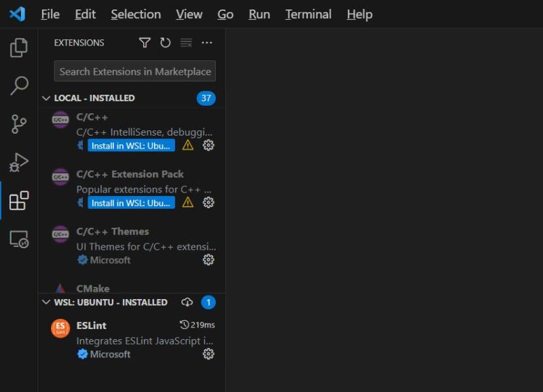The width and height of the screenshot is (543, 392).
Task: Click the Search Extensions in Marketplace field
Action: pyautogui.click(x=134, y=71)
